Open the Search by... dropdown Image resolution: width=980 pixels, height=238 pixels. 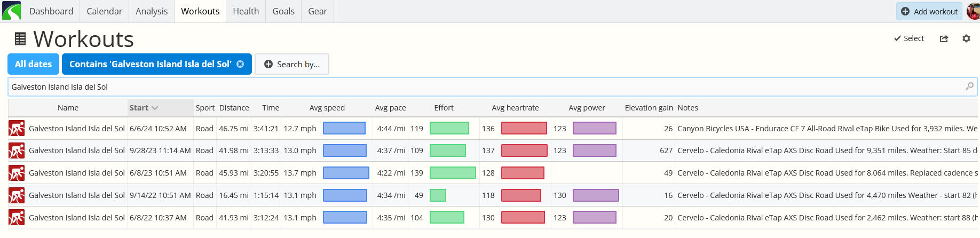pyautogui.click(x=292, y=64)
